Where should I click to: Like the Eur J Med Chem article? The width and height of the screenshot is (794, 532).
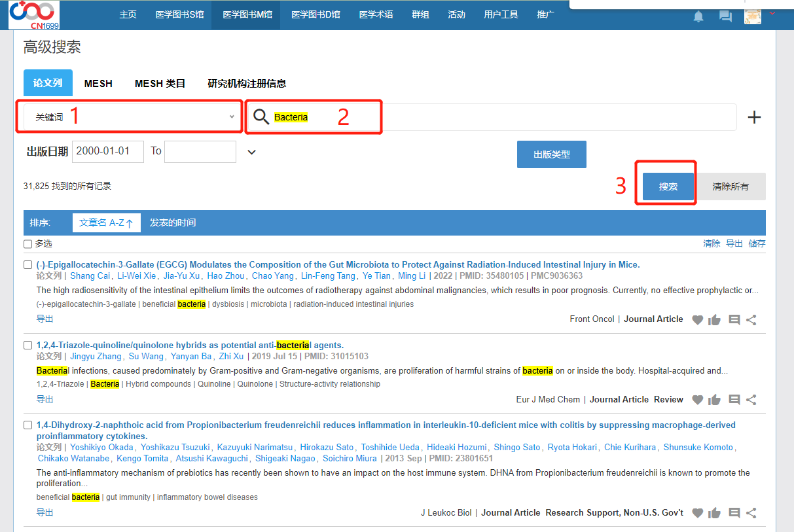click(x=714, y=400)
